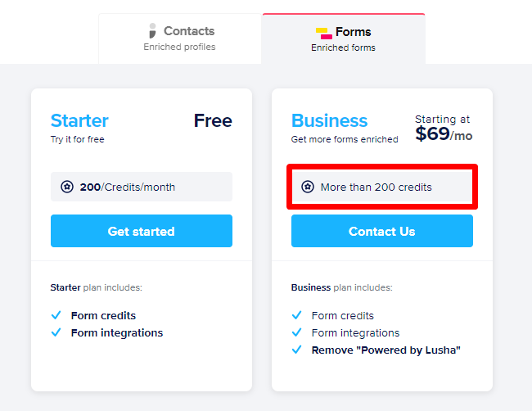Click checkmark next to Starter Form credits
The height and width of the screenshot is (411, 532).
[x=56, y=315]
